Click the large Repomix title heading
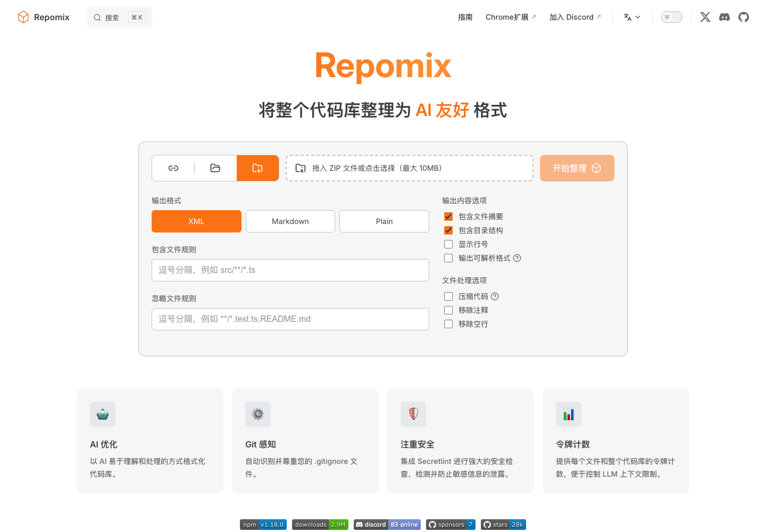The image size is (766, 532). pos(383,66)
